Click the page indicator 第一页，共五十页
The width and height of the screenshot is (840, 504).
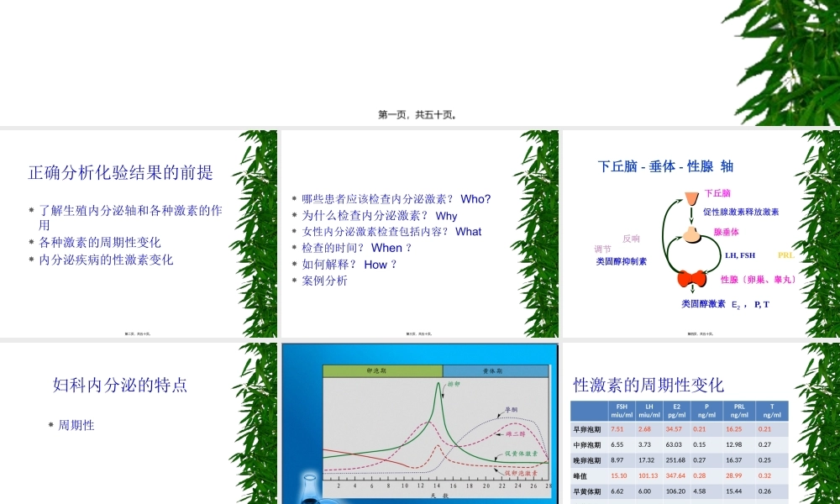pos(417,113)
